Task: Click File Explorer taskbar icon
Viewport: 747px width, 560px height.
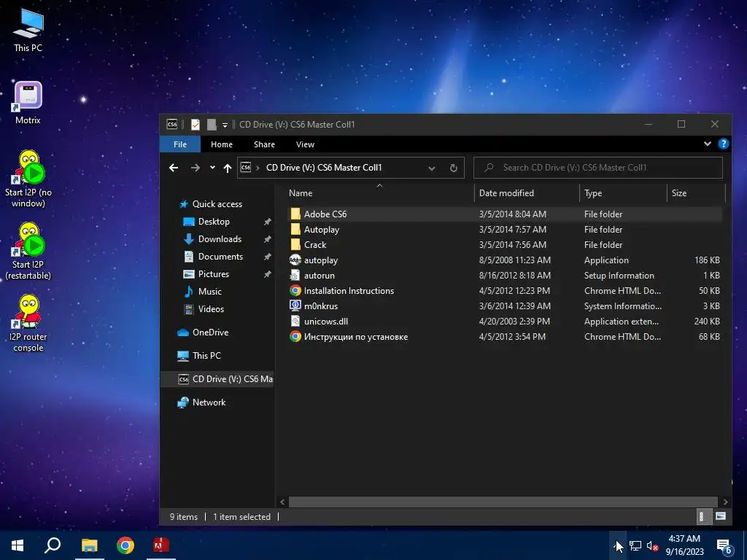Action: pos(89,545)
